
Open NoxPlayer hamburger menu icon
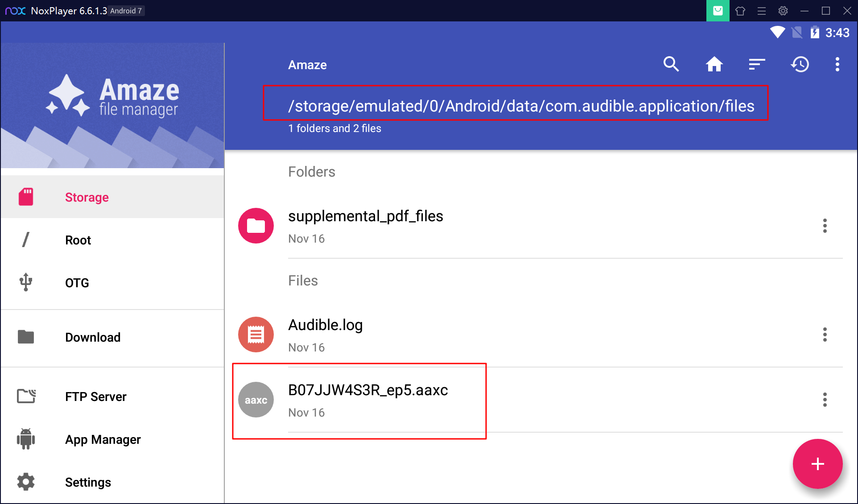762,11
